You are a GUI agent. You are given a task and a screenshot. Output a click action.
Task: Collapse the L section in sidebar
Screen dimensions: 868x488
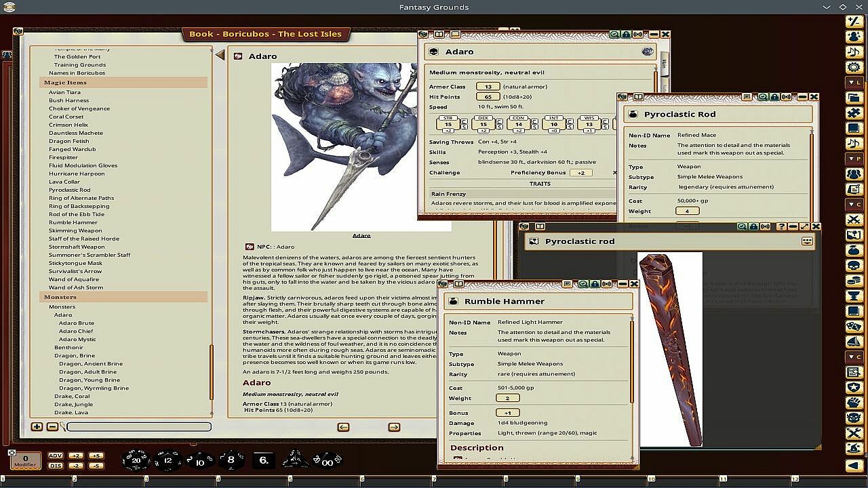854,82
